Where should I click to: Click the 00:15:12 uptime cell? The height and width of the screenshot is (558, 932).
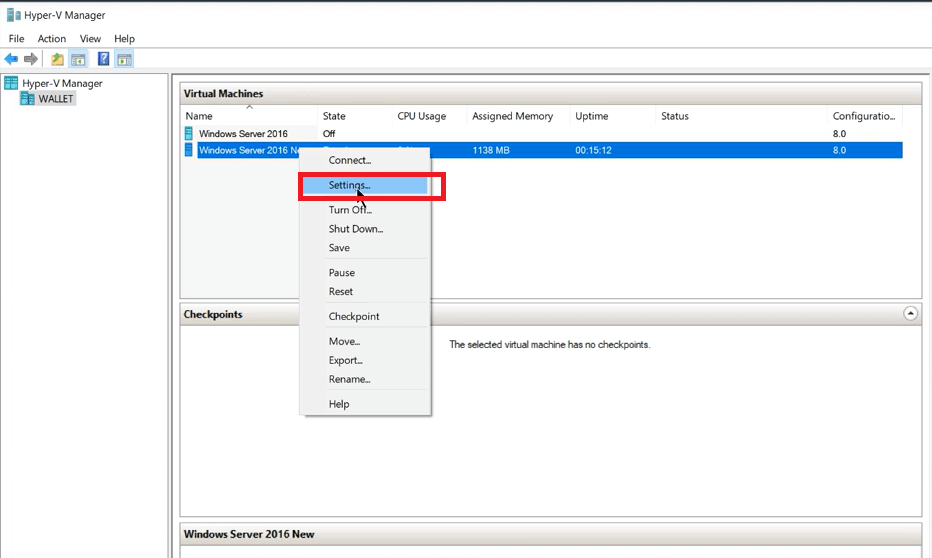pos(593,150)
